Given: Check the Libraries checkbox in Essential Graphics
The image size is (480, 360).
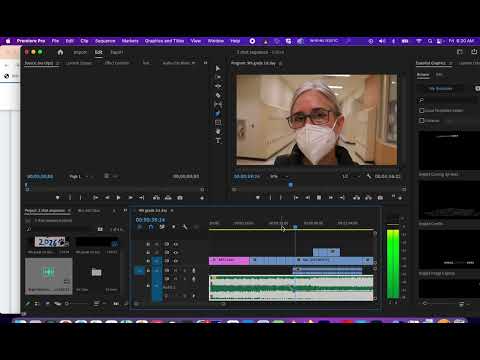Looking at the screenshot, I should tap(422, 121).
